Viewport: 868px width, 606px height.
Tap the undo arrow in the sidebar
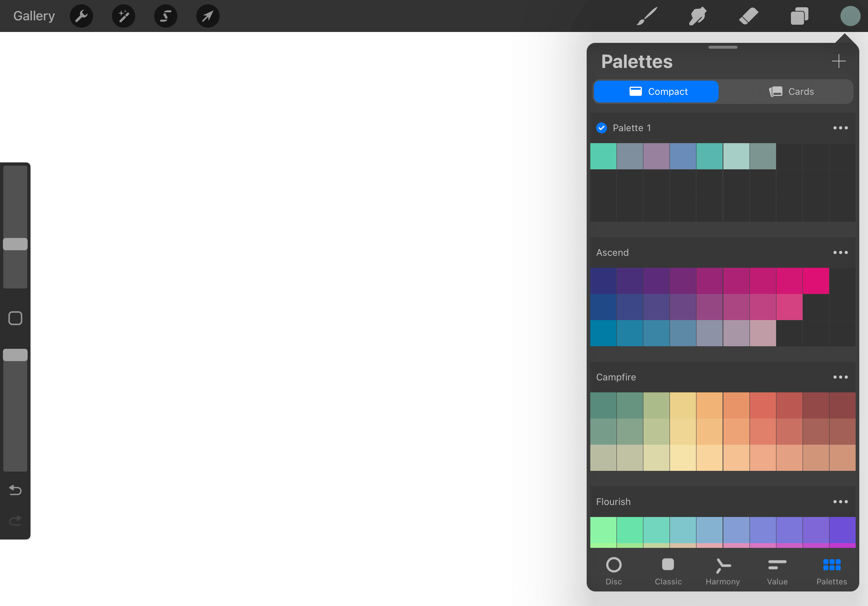[15, 490]
